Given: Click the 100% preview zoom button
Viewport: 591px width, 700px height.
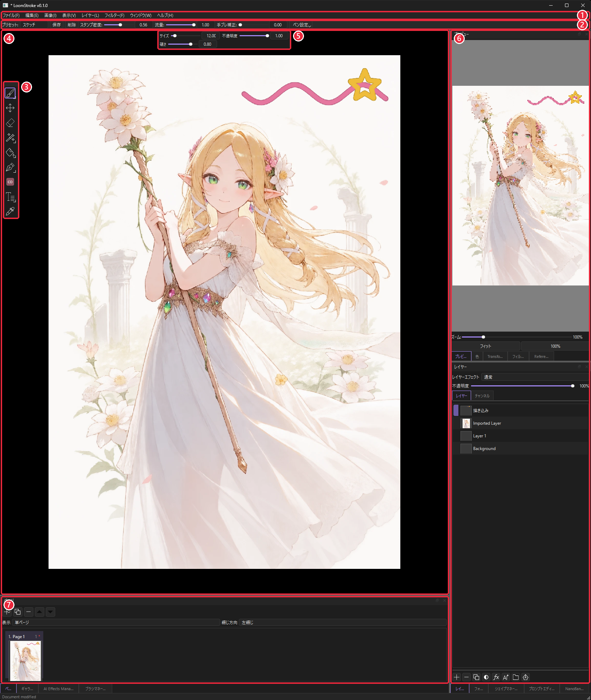Looking at the screenshot, I should pyautogui.click(x=555, y=346).
